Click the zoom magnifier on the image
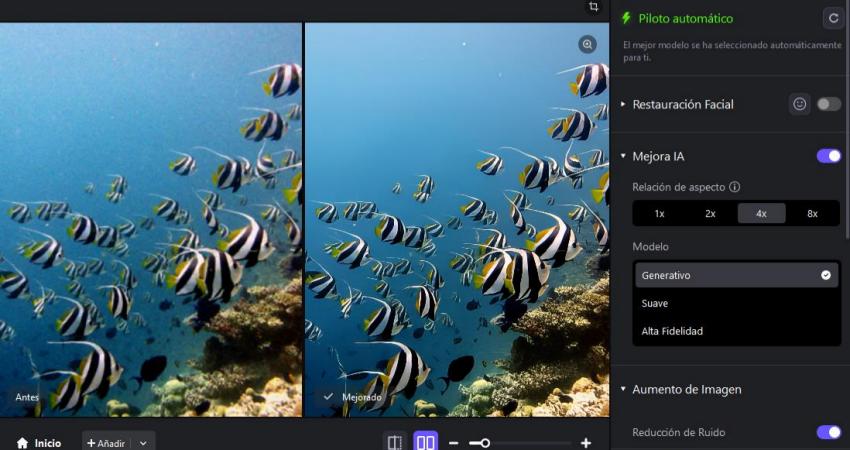 click(x=587, y=45)
